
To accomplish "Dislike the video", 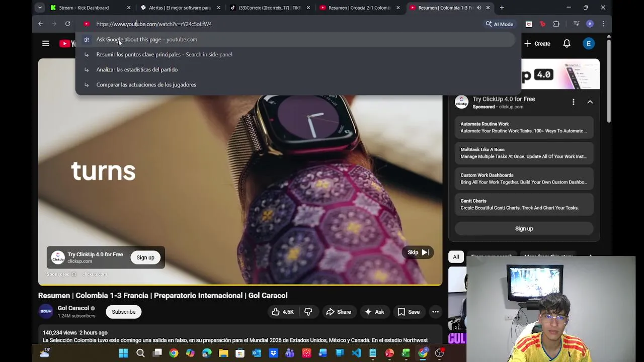I will click(x=308, y=312).
